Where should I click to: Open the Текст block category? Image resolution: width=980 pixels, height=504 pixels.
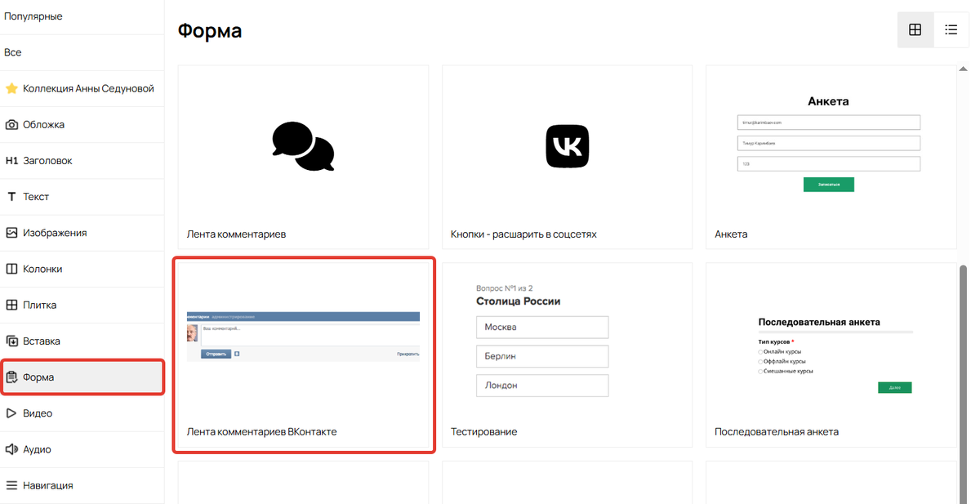pyautogui.click(x=36, y=197)
